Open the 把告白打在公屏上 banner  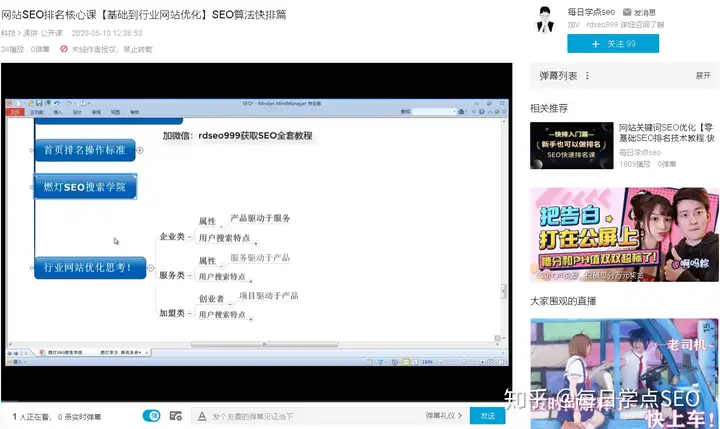624,235
